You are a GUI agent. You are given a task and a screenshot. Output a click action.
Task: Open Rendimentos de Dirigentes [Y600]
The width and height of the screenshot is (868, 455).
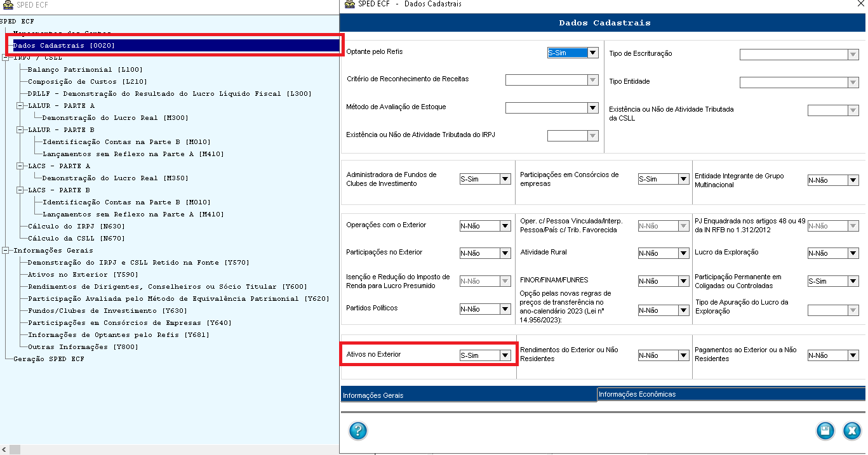coord(168,286)
